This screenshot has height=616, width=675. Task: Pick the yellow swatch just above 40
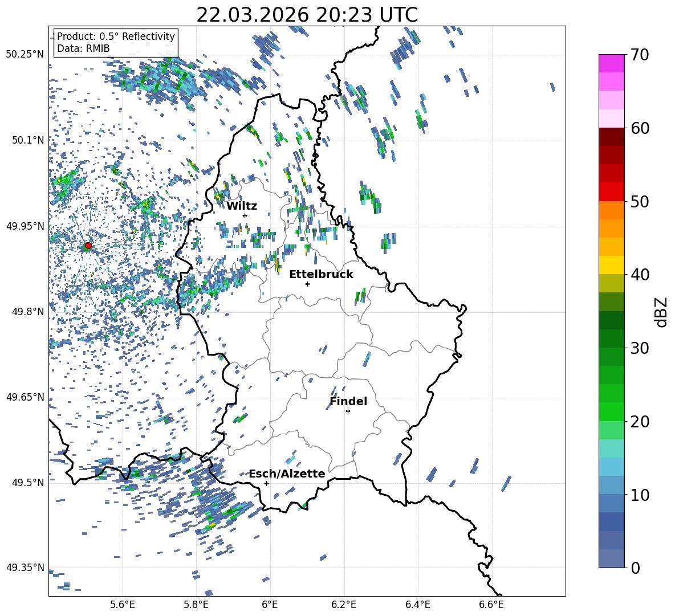tap(612, 265)
